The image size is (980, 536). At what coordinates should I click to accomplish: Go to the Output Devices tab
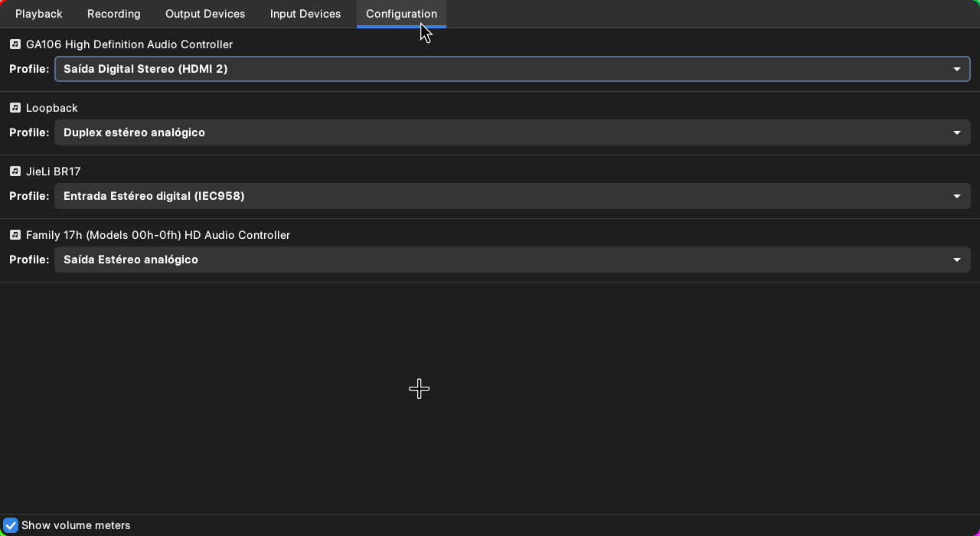[205, 14]
